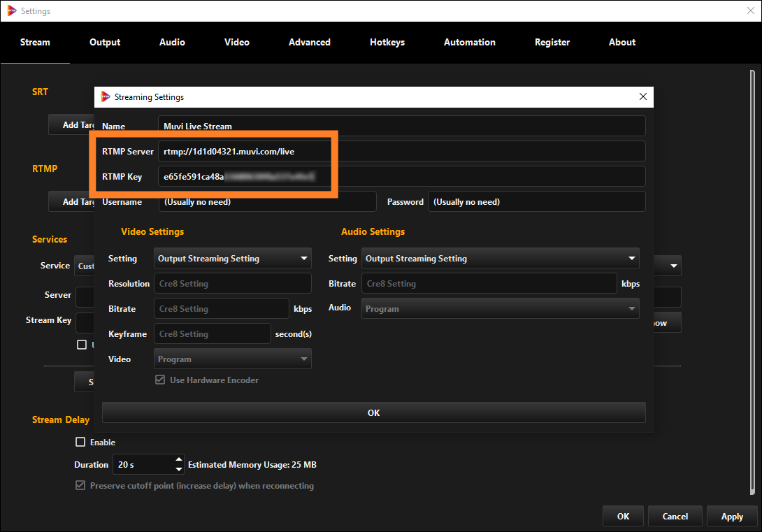This screenshot has width=762, height=532.
Task: Click the Streaming Settings title logo icon
Action: (106, 96)
